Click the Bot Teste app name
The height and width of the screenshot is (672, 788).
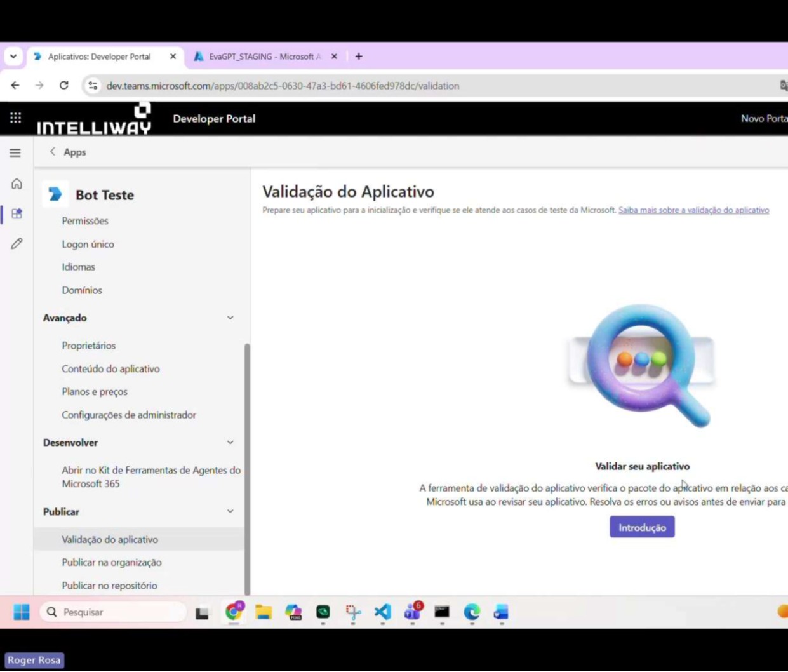point(105,195)
